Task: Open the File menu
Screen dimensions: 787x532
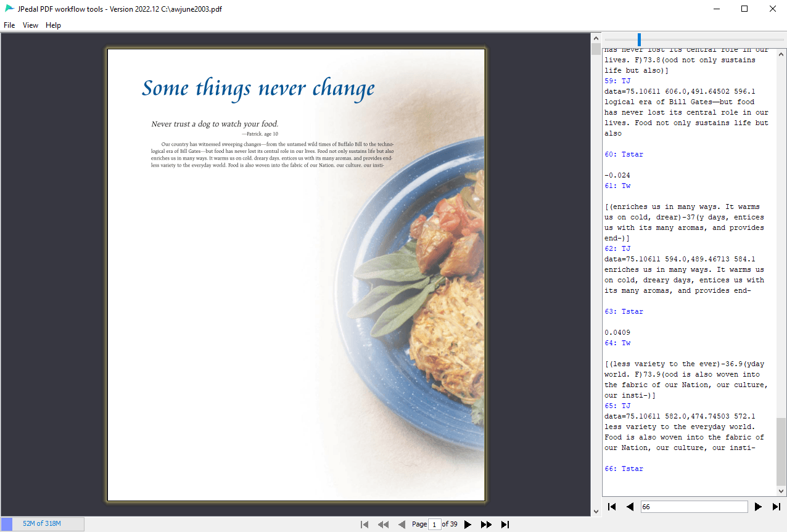Action: click(9, 25)
